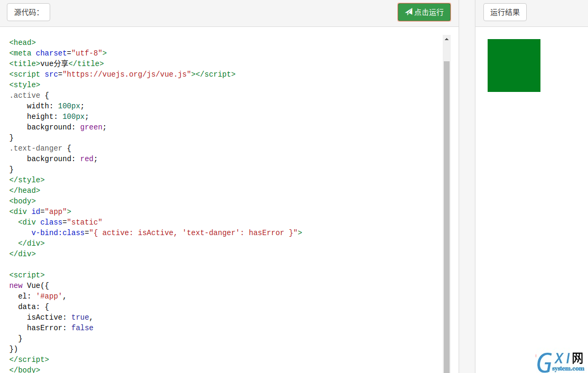Click the background: red declaration
This screenshot has height=373, width=588.
(62, 158)
